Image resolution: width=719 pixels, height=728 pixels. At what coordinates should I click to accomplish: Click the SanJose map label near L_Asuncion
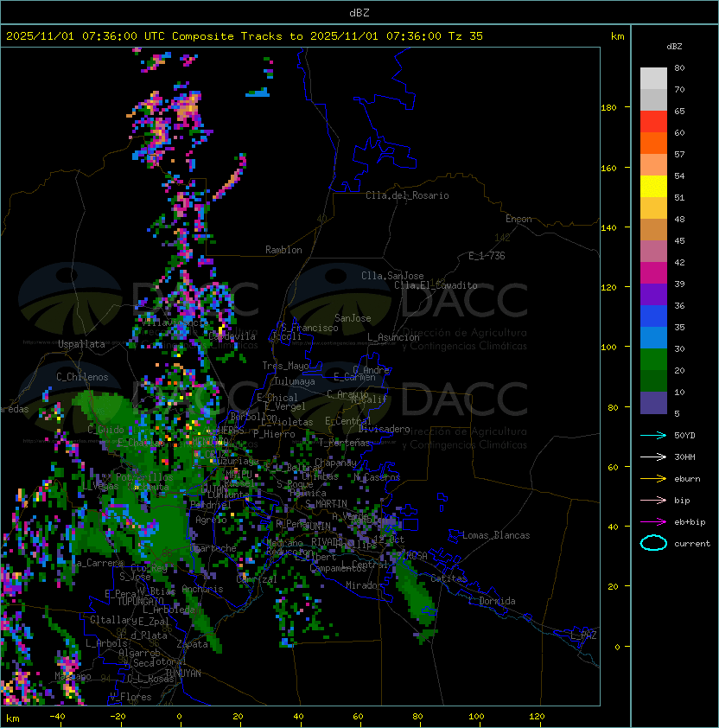pyautogui.click(x=353, y=318)
